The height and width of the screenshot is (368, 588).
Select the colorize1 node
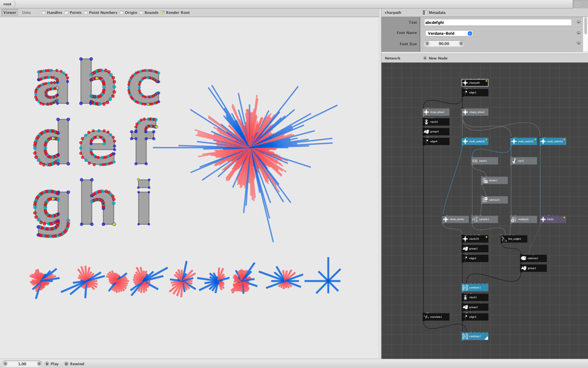pos(533,258)
